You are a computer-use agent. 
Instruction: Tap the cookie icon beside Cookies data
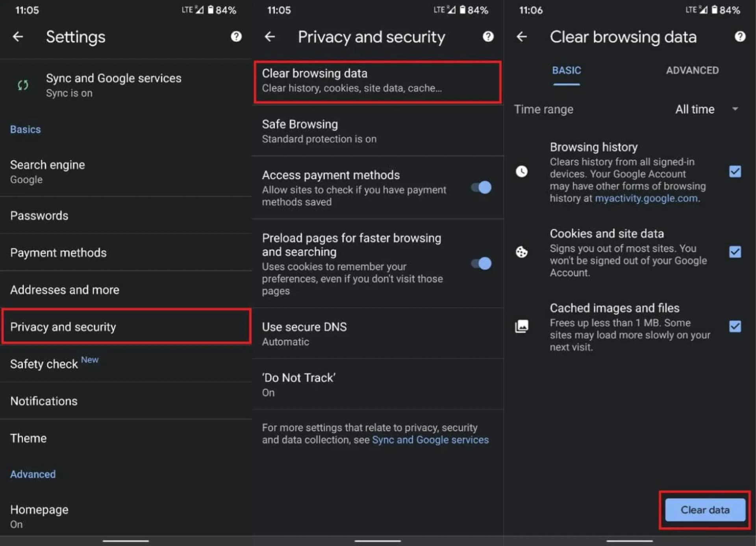click(x=522, y=252)
